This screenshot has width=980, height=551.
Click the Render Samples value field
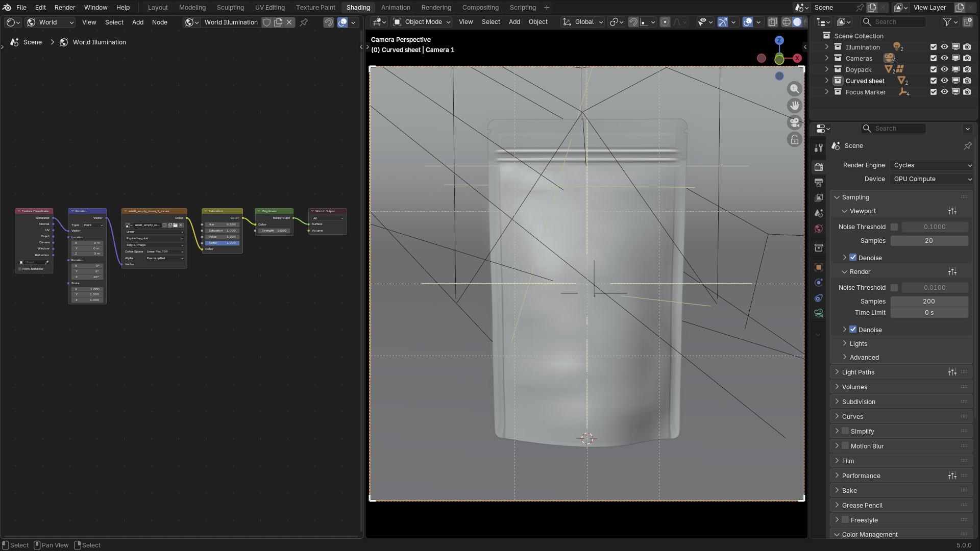click(928, 302)
